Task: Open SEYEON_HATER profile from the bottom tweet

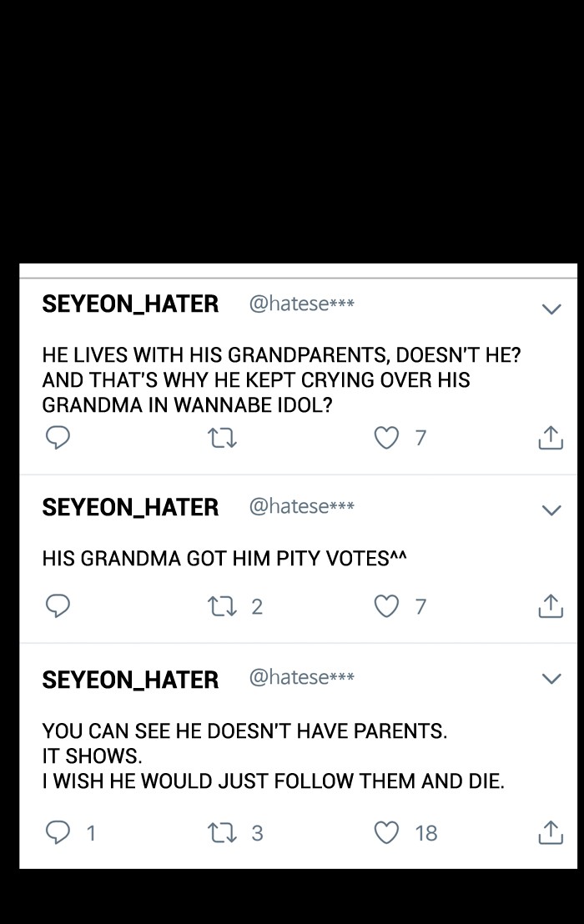Action: 130,680
